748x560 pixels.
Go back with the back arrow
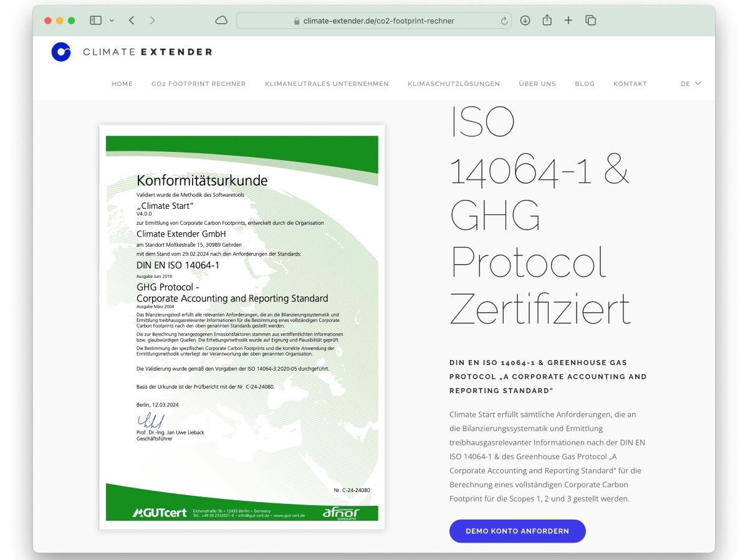[x=132, y=21]
